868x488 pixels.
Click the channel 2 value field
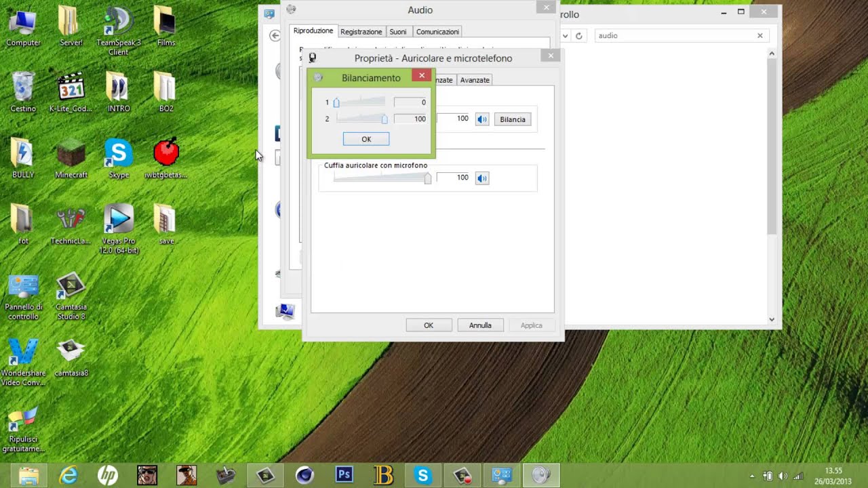click(410, 119)
